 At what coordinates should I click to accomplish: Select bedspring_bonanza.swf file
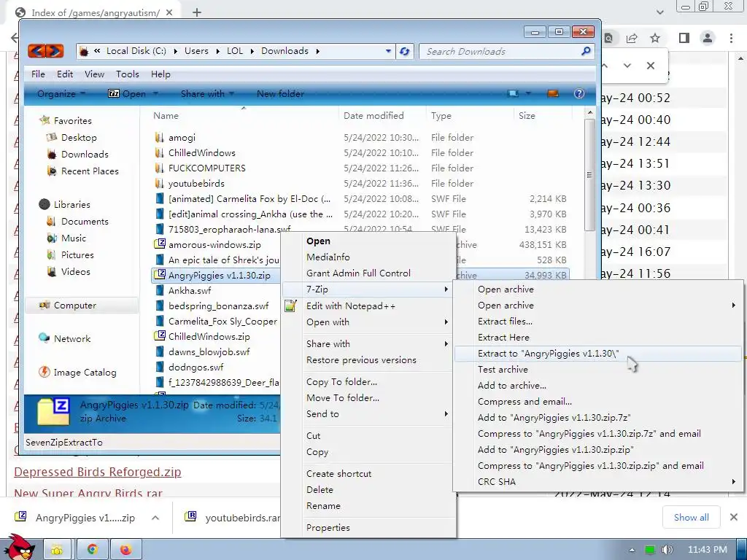[x=218, y=306]
